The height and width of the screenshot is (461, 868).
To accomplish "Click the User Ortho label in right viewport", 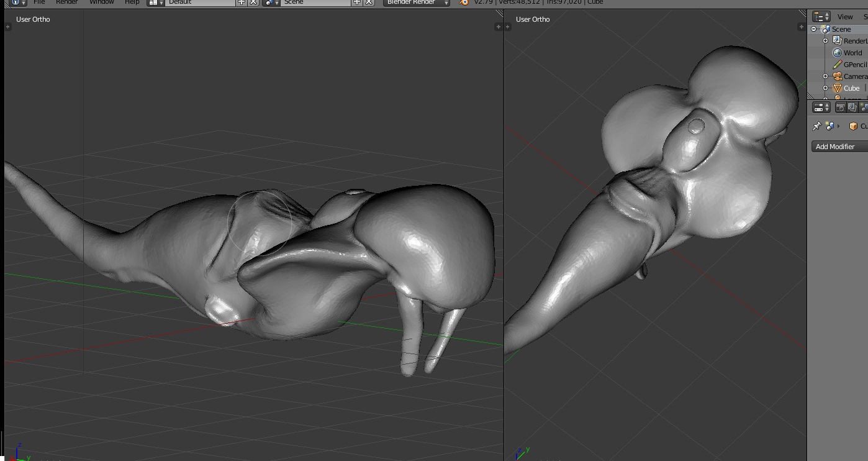I will point(533,19).
